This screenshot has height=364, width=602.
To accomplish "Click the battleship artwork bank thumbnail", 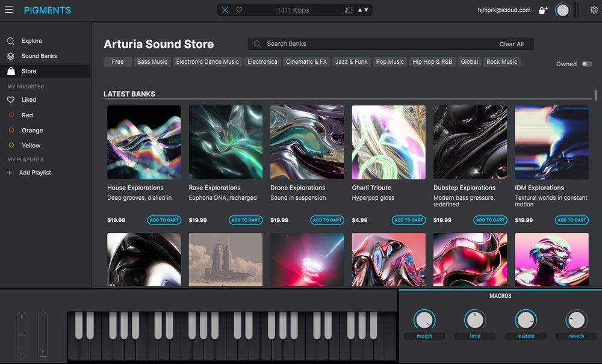I will [226, 260].
